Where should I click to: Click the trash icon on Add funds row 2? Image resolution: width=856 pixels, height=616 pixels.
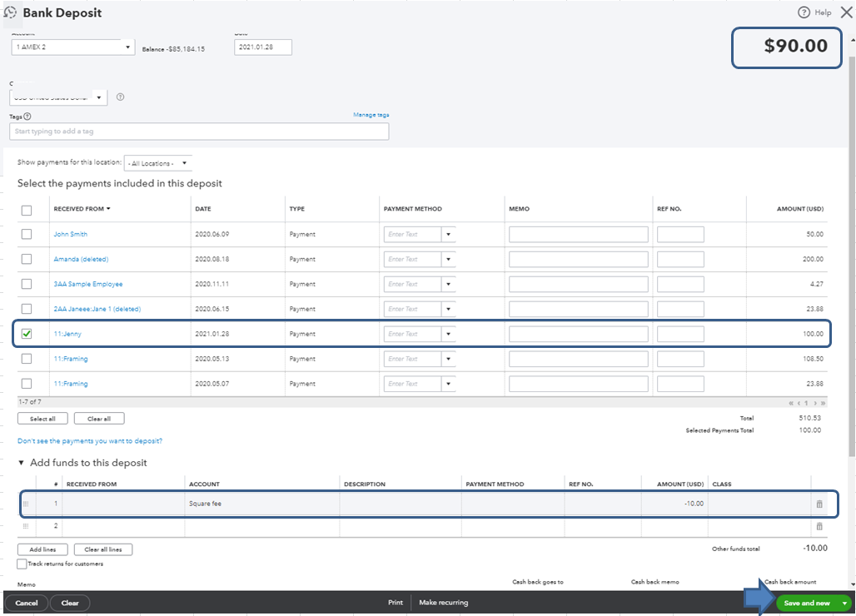pyautogui.click(x=819, y=525)
